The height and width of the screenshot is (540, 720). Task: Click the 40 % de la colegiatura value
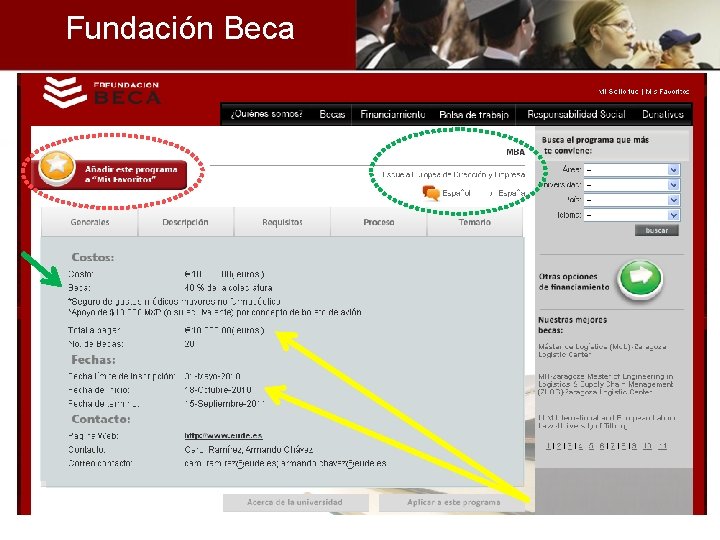pyautogui.click(x=228, y=288)
